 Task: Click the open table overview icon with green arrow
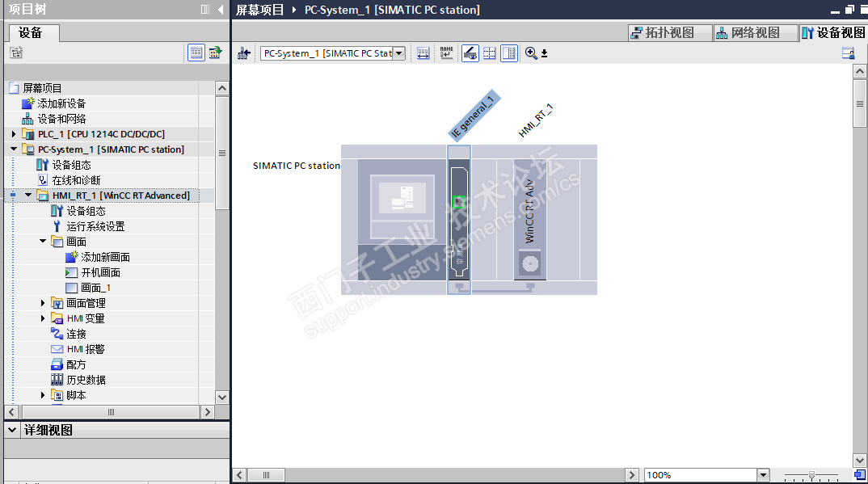pyautogui.click(x=215, y=53)
